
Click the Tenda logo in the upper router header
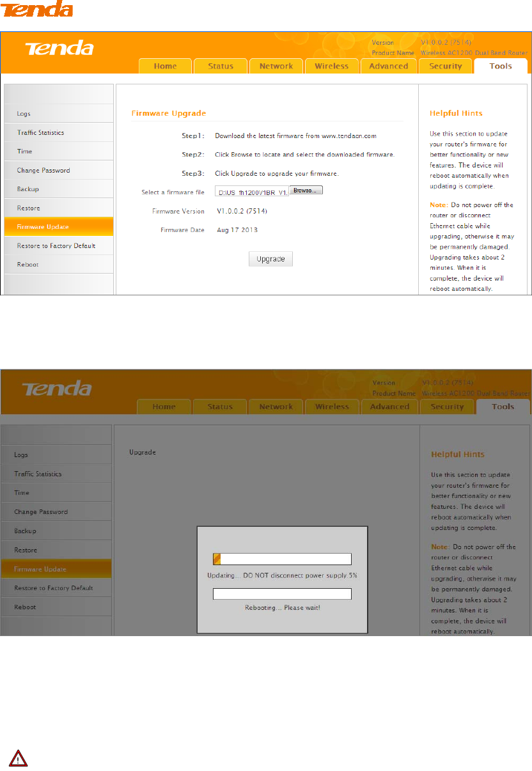pyautogui.click(x=59, y=49)
